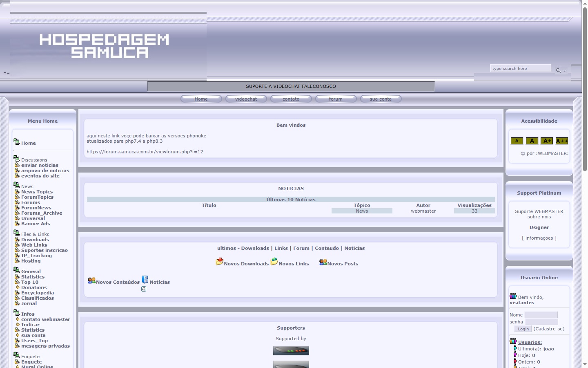Click the Nome input field
This screenshot has height=368, width=588.
[541, 315]
